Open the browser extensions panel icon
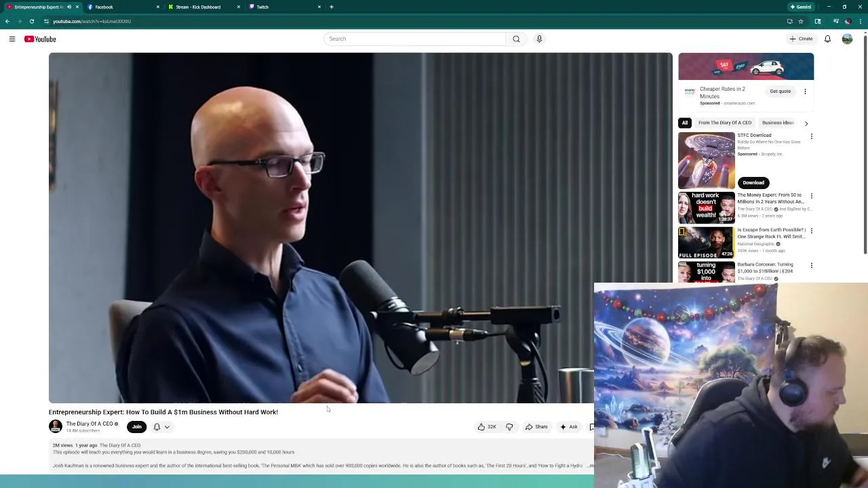Viewport: 868px width, 488px height. [x=818, y=21]
